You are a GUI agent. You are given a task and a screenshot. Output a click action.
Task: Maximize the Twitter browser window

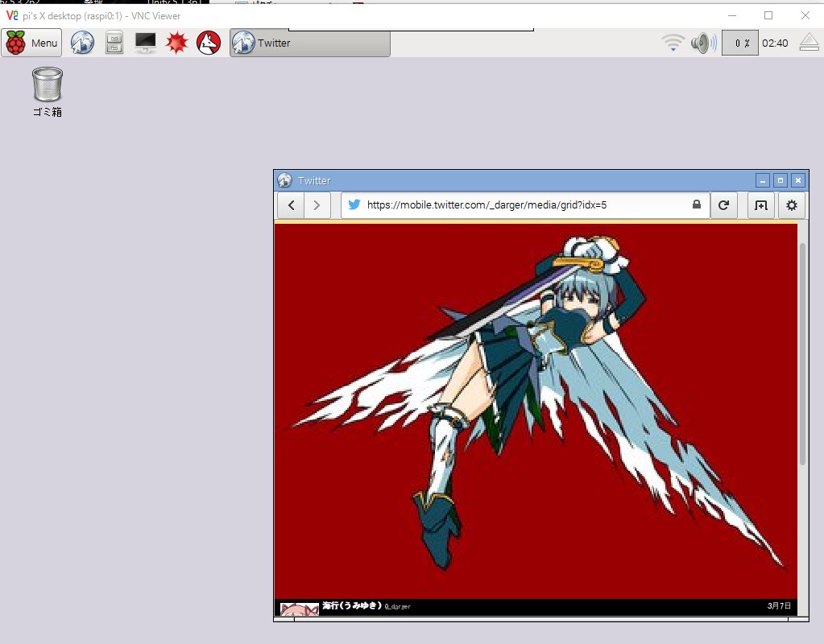(781, 180)
